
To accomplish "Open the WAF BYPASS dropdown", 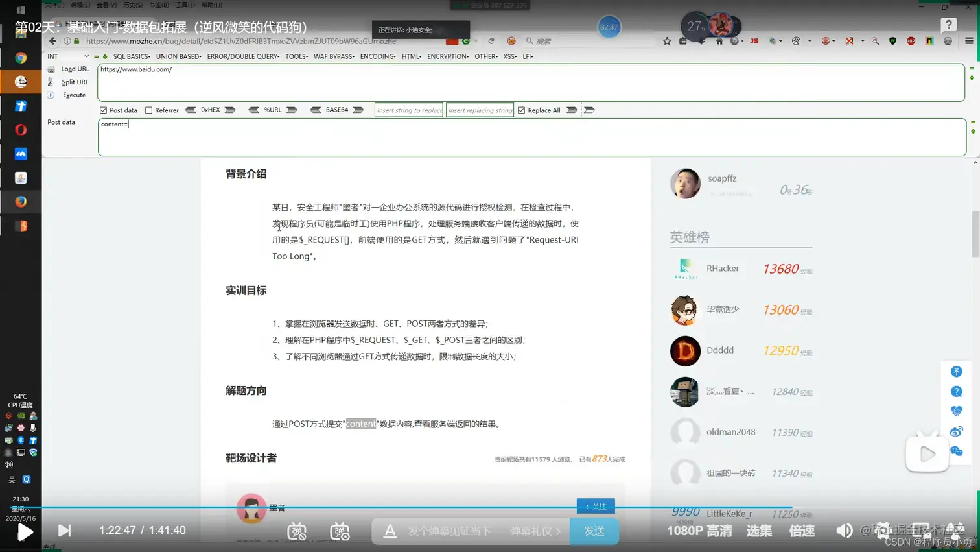I will click(x=334, y=56).
